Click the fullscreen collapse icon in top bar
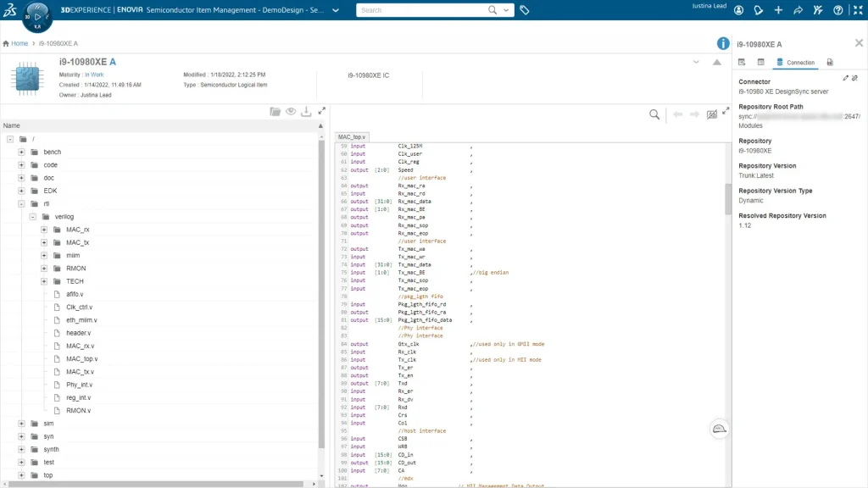The height and width of the screenshot is (488, 868). (x=858, y=10)
